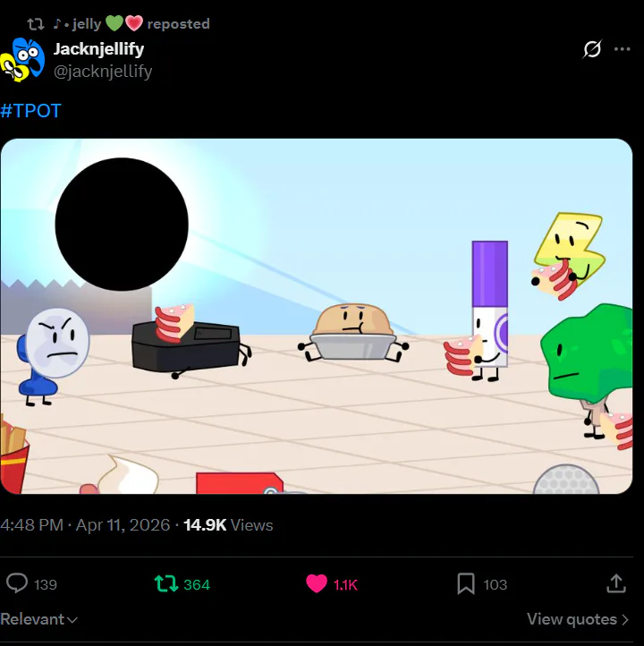Expand the Relevant sort dropdown
644x646 pixels.
point(38,619)
